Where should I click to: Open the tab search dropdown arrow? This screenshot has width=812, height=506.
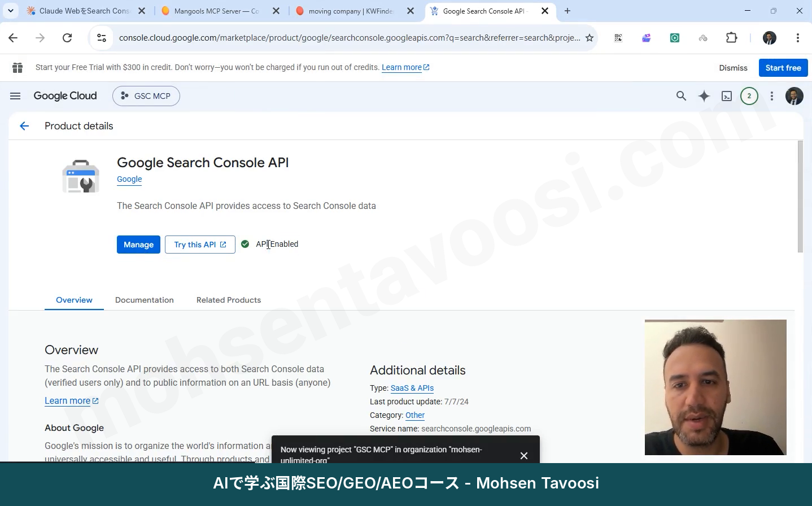pyautogui.click(x=10, y=11)
